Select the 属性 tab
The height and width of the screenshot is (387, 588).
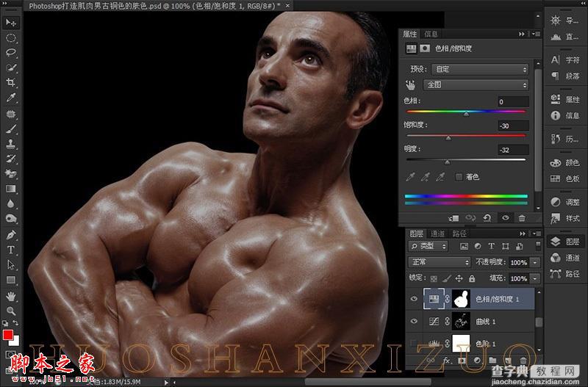tap(410, 34)
